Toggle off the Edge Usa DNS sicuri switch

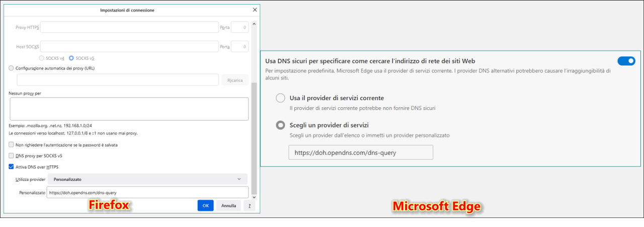[x=626, y=61]
